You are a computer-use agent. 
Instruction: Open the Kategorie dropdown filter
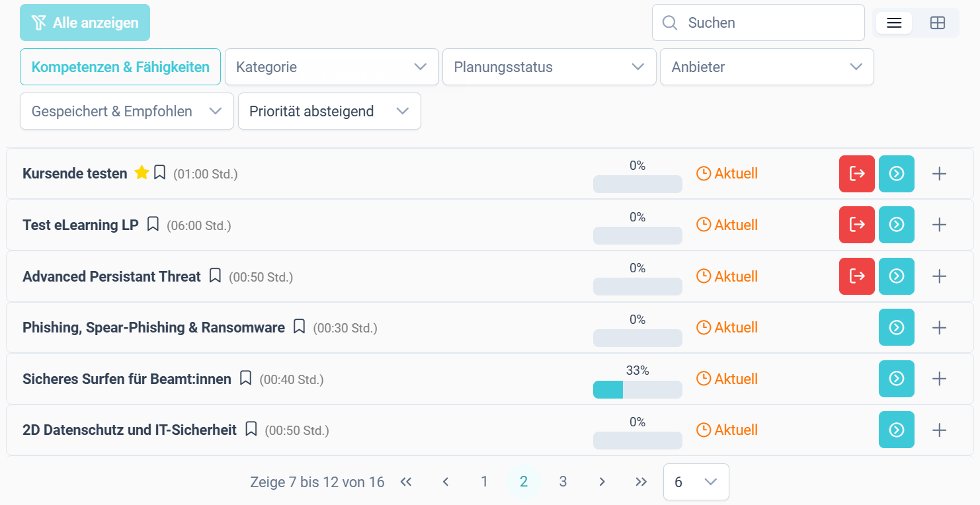332,67
